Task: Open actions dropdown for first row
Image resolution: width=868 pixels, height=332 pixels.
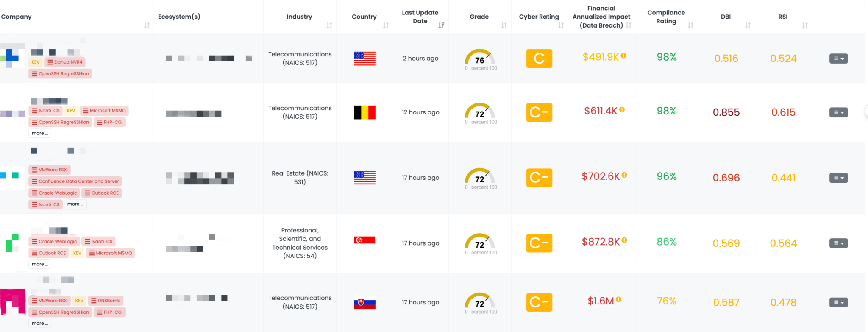Action: coord(838,59)
